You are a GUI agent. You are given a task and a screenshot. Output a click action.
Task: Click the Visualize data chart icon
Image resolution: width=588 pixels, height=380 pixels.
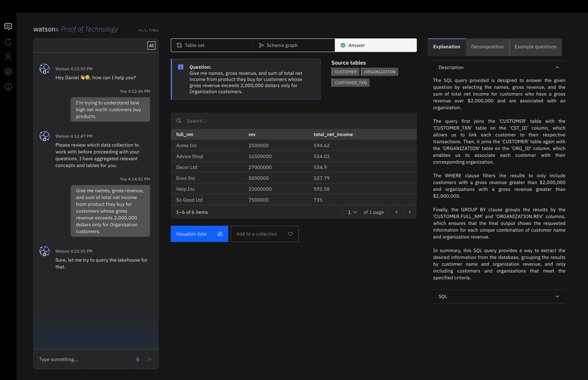[219, 234]
